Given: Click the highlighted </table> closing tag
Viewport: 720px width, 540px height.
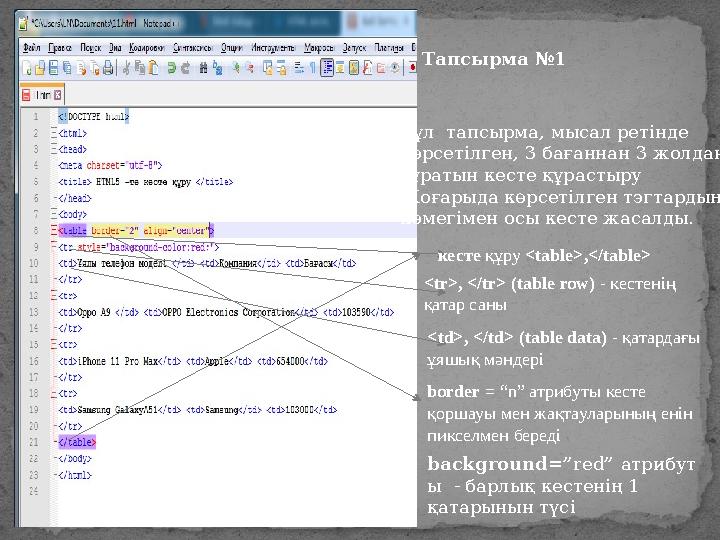Looking at the screenshot, I should [x=77, y=442].
